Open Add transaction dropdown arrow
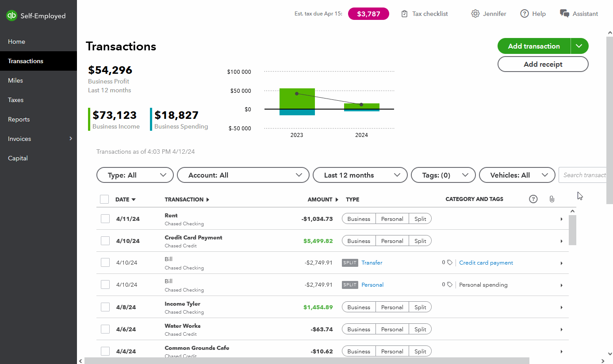The image size is (613, 364). pyautogui.click(x=579, y=46)
